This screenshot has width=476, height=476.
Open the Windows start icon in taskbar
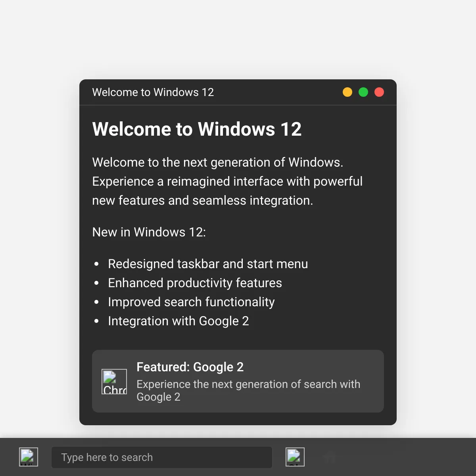(x=29, y=457)
